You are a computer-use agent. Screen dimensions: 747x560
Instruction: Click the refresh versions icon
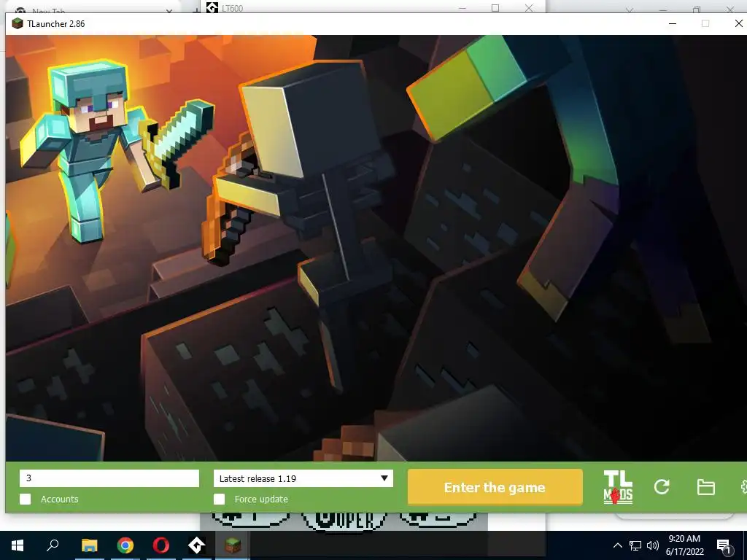(x=662, y=486)
